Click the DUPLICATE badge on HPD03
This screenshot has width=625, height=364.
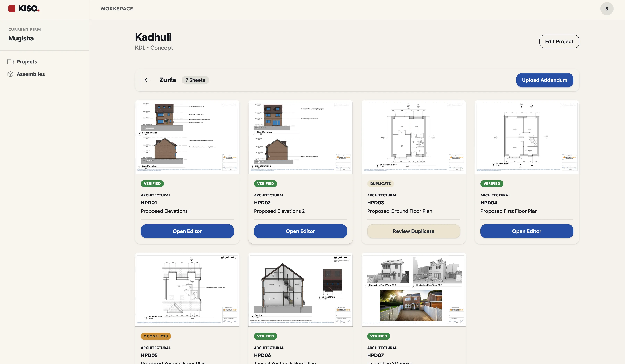(x=380, y=183)
